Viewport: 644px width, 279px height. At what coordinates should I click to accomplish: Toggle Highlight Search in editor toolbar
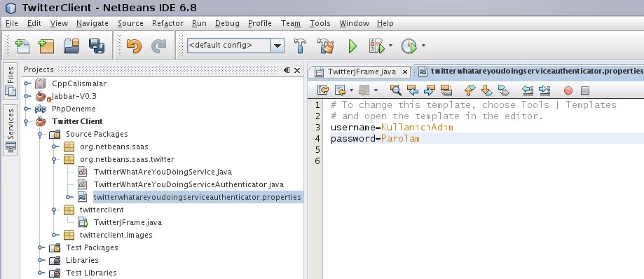tap(446, 90)
